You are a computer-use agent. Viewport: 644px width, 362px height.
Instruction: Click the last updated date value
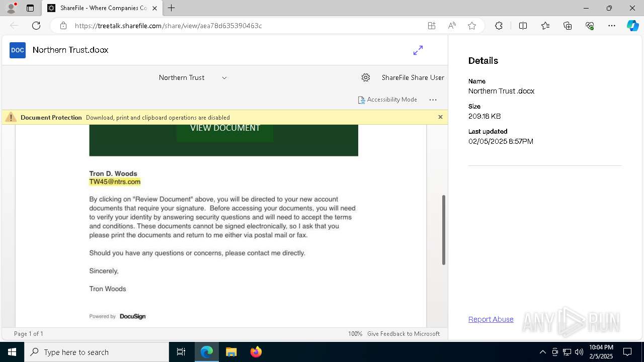click(501, 141)
